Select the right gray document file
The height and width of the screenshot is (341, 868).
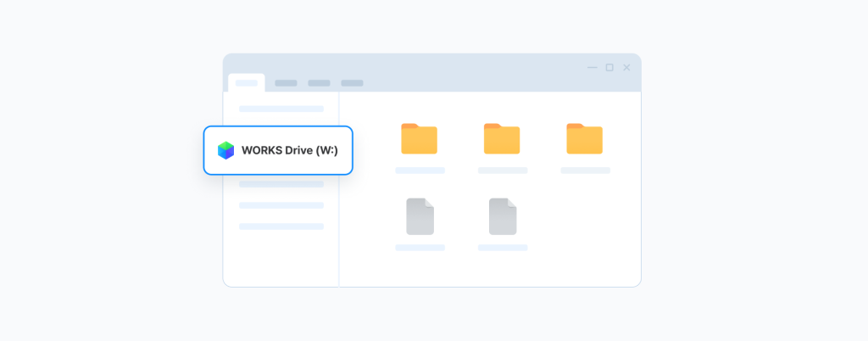pos(503,216)
